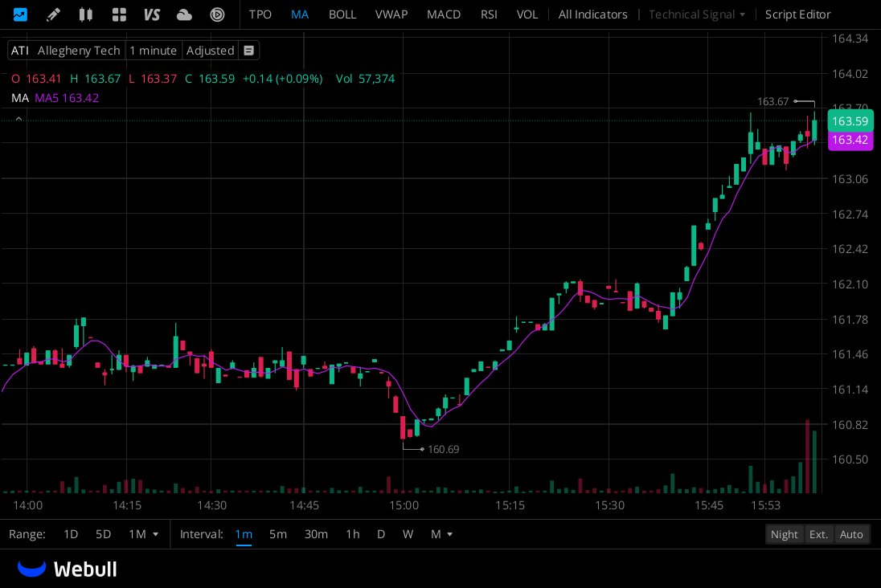Switch to candlestick chart style icon

pyautogui.click(x=85, y=14)
